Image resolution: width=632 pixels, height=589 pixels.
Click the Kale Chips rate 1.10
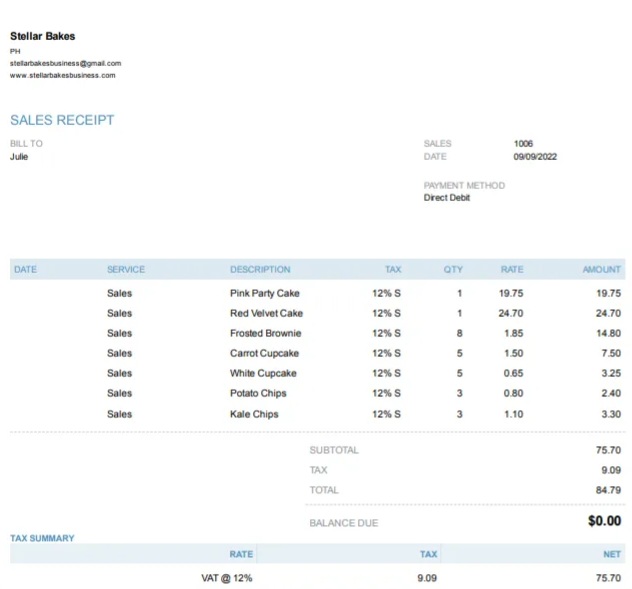514,414
